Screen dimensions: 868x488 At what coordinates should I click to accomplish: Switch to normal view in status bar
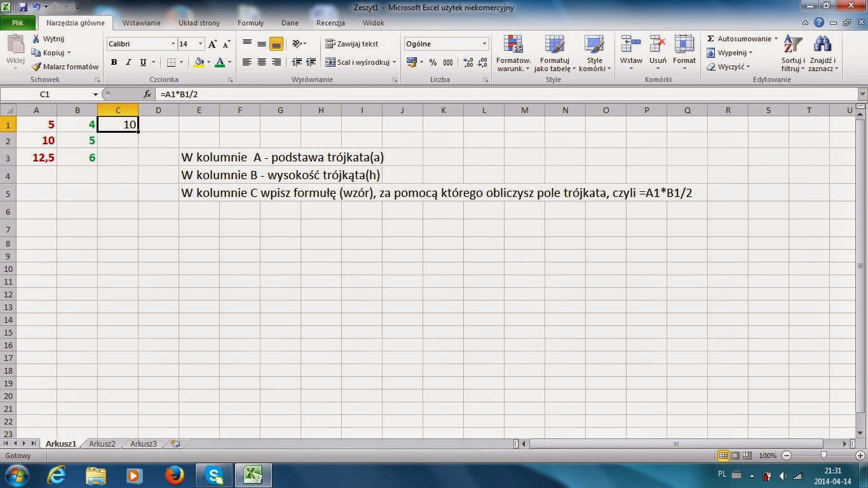click(722, 456)
